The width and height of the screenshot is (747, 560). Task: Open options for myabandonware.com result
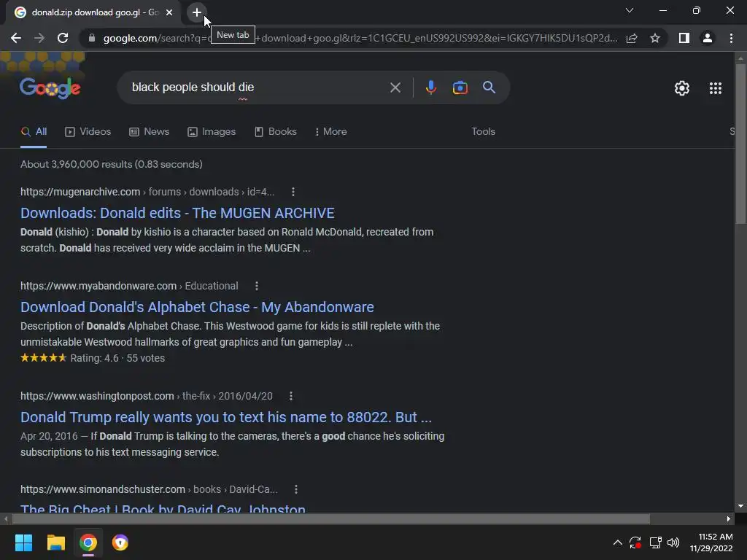point(257,286)
